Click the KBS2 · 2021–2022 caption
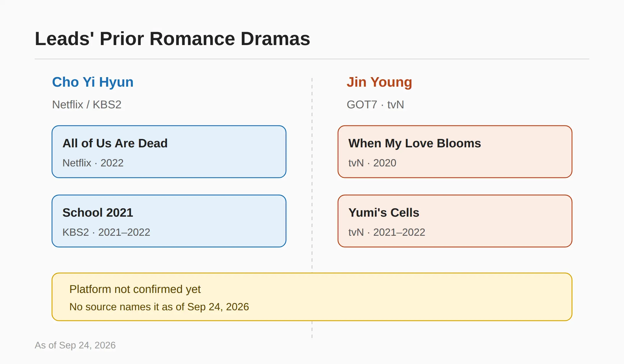Screen dimensions: 624x364 (106, 232)
